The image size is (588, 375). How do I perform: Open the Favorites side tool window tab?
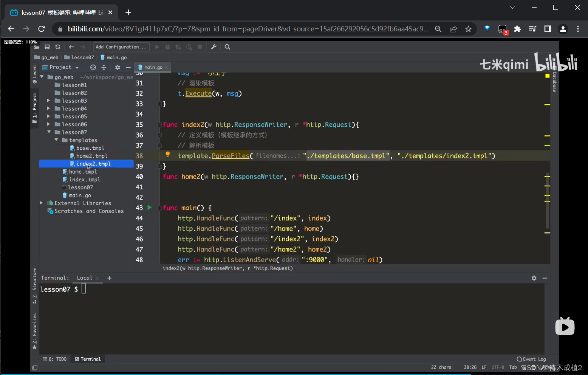(x=34, y=332)
